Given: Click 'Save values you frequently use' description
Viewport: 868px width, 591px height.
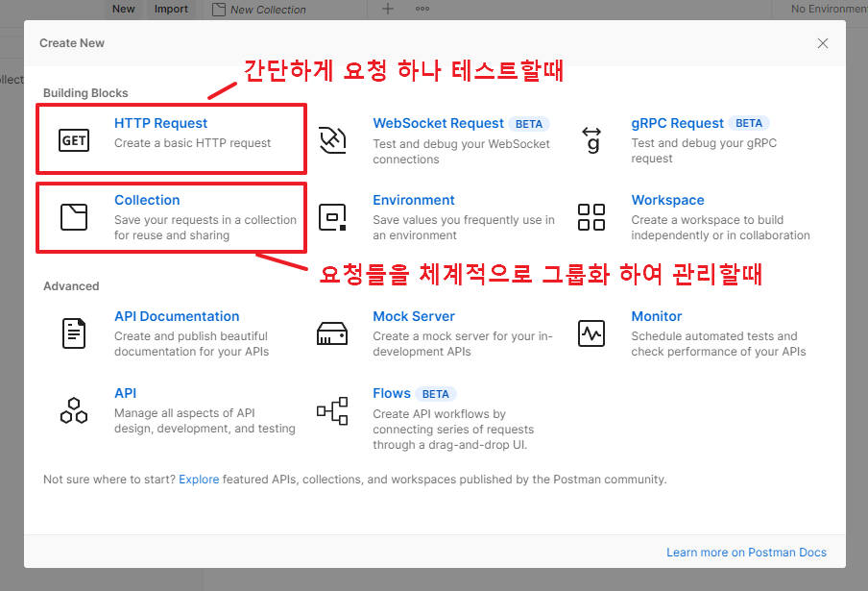Looking at the screenshot, I should (x=464, y=227).
